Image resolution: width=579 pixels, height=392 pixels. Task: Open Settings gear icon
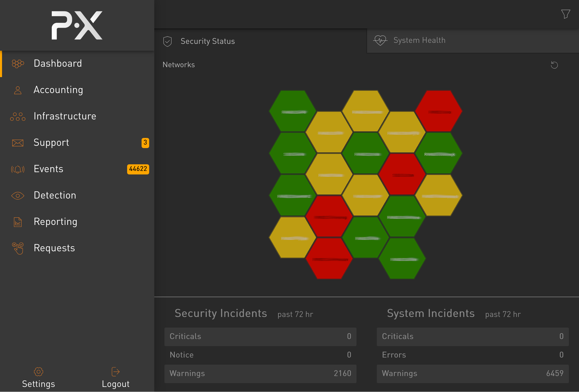click(x=39, y=372)
